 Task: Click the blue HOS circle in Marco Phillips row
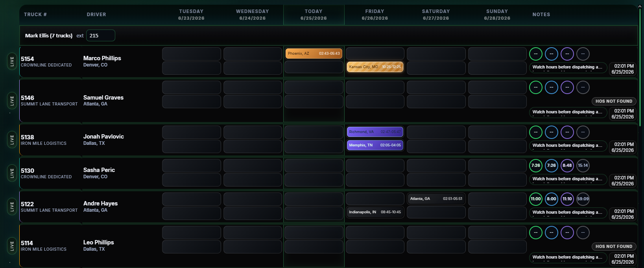tap(552, 54)
